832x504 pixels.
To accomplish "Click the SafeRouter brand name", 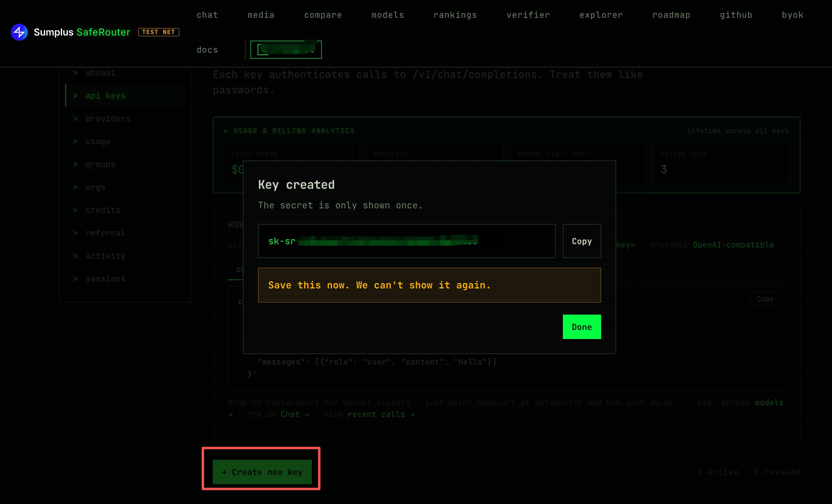I will pos(103,32).
